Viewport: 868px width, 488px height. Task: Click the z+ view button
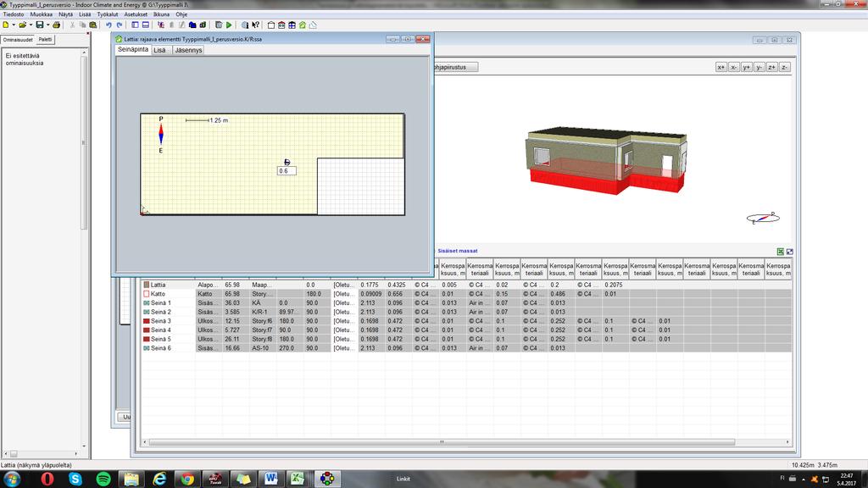[771, 67]
